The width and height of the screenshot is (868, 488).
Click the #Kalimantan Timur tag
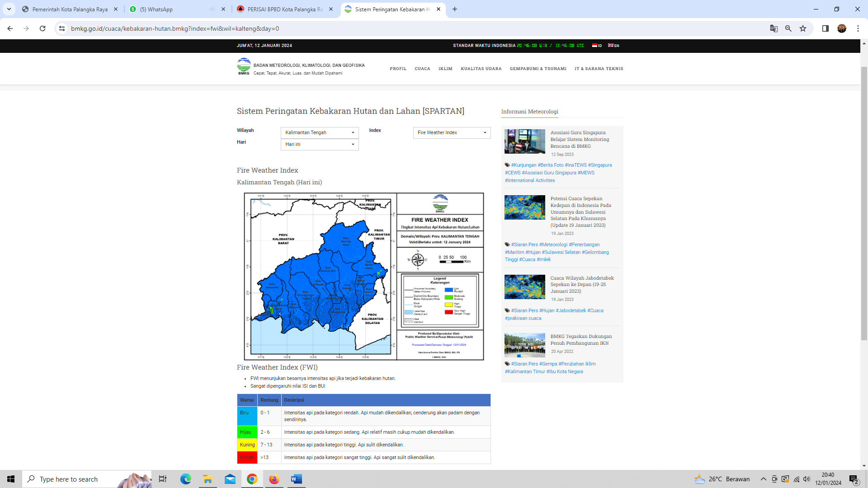pos(525,372)
